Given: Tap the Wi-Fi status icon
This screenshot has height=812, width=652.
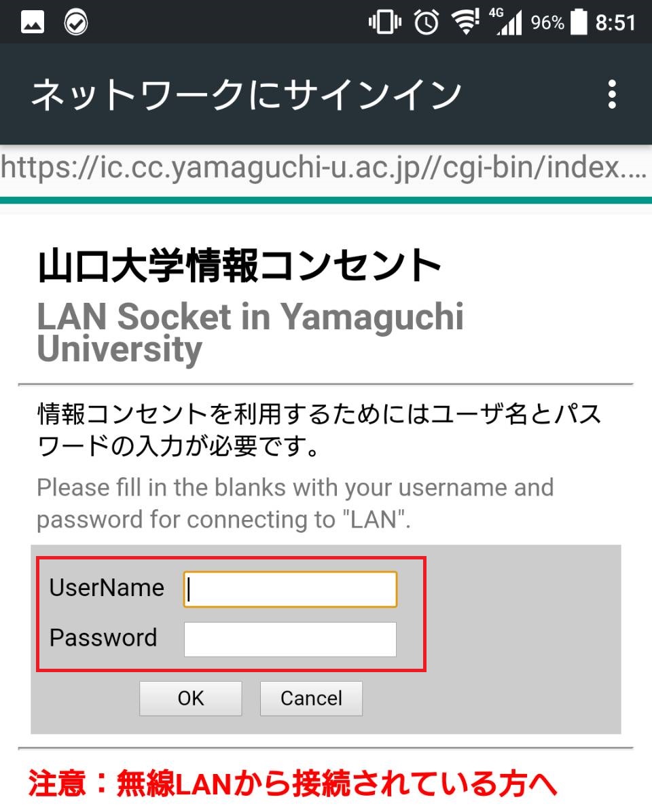Looking at the screenshot, I should pos(467,22).
